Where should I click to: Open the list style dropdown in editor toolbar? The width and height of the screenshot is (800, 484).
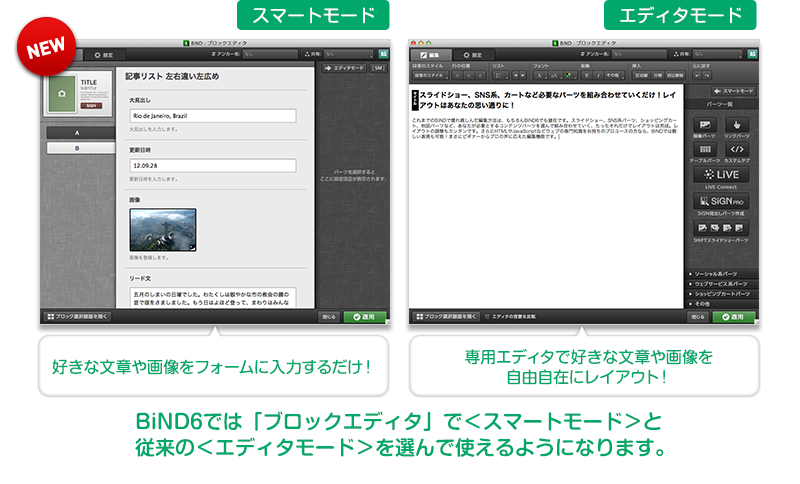501,75
